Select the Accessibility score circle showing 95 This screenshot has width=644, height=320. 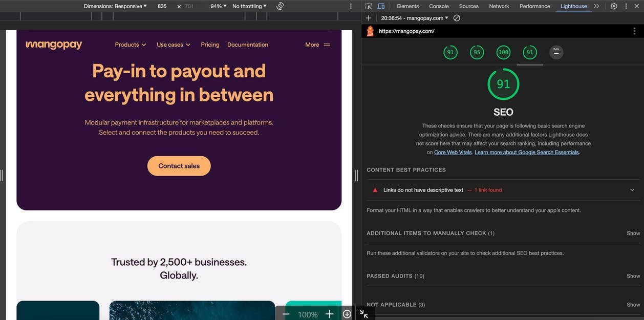click(x=477, y=52)
